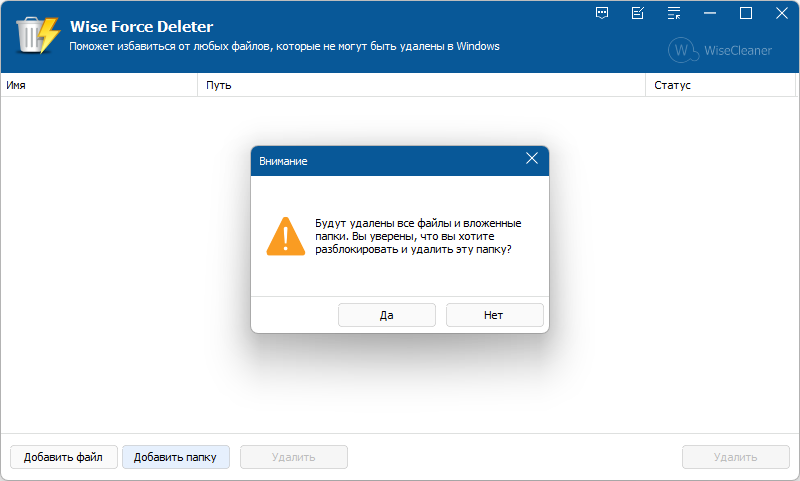Image resolution: width=800 pixels, height=481 pixels.
Task: Minimize the Wise Force Deleter window
Action: pos(710,13)
